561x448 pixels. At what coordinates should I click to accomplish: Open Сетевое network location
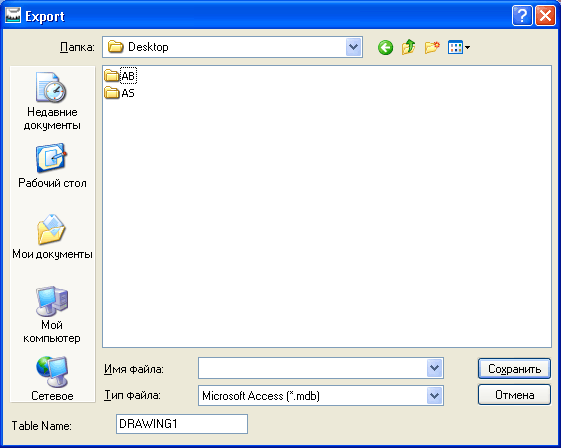[52, 379]
